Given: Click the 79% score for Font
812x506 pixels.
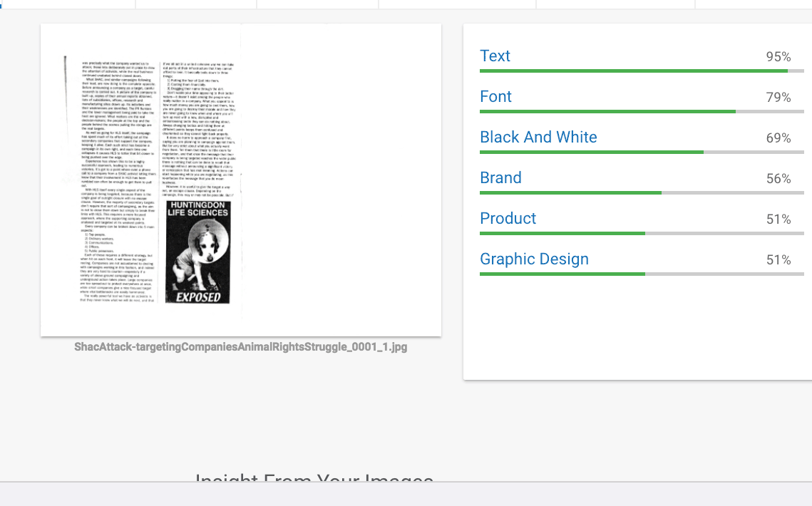Looking at the screenshot, I should pos(778,98).
